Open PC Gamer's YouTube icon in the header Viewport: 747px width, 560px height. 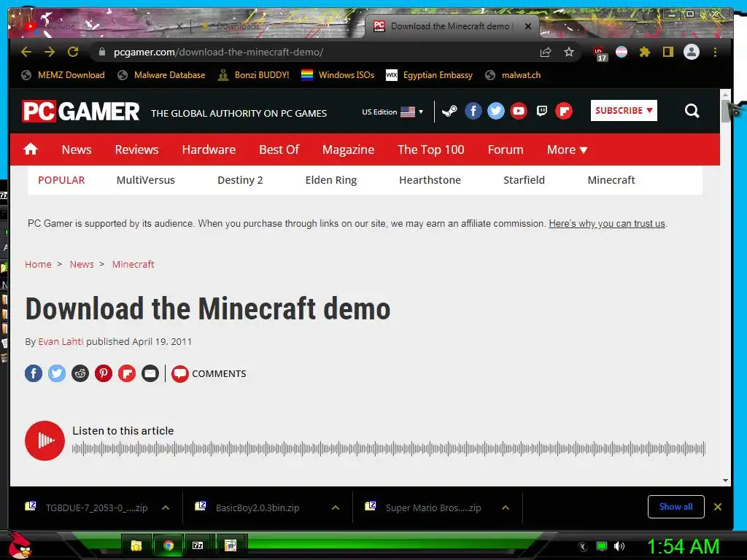(x=519, y=112)
